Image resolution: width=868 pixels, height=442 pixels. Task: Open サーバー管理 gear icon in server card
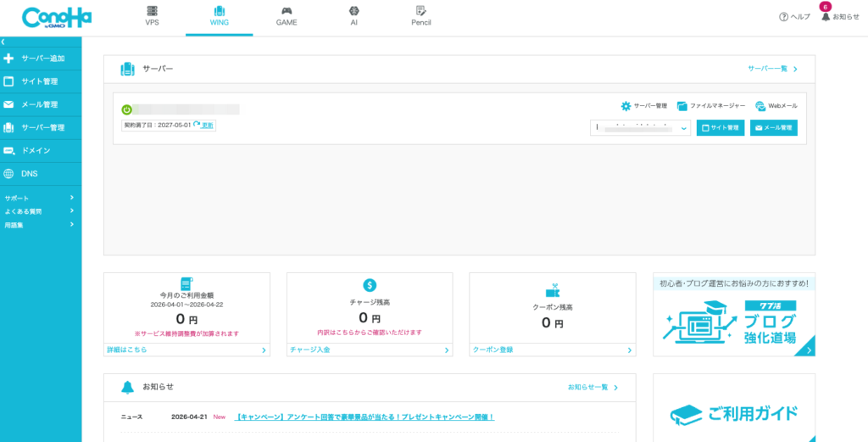click(626, 106)
